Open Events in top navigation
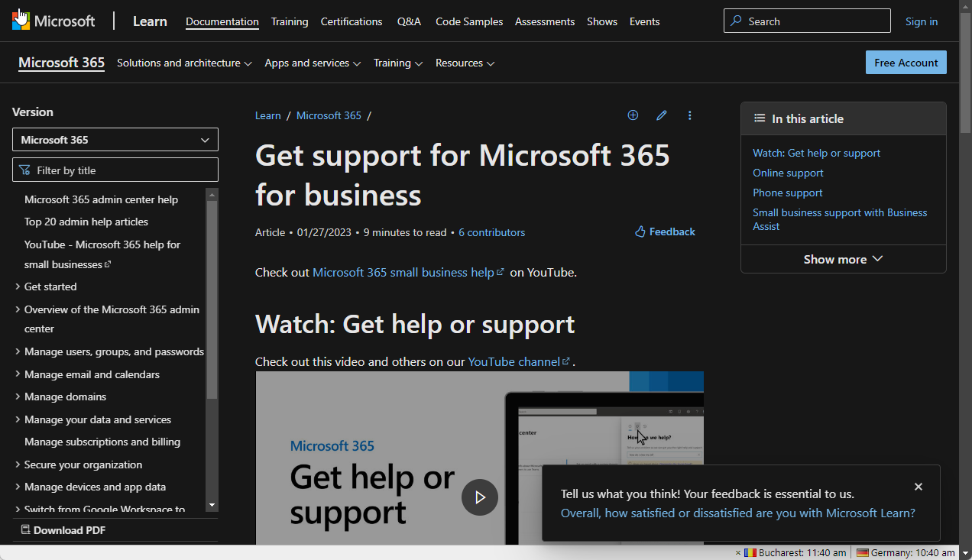 pyautogui.click(x=645, y=21)
